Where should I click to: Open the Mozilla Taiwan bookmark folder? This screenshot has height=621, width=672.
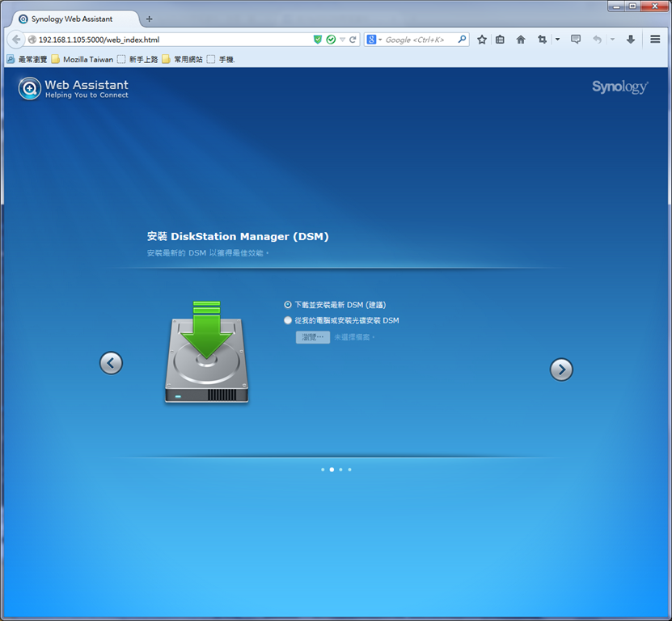click(82, 59)
